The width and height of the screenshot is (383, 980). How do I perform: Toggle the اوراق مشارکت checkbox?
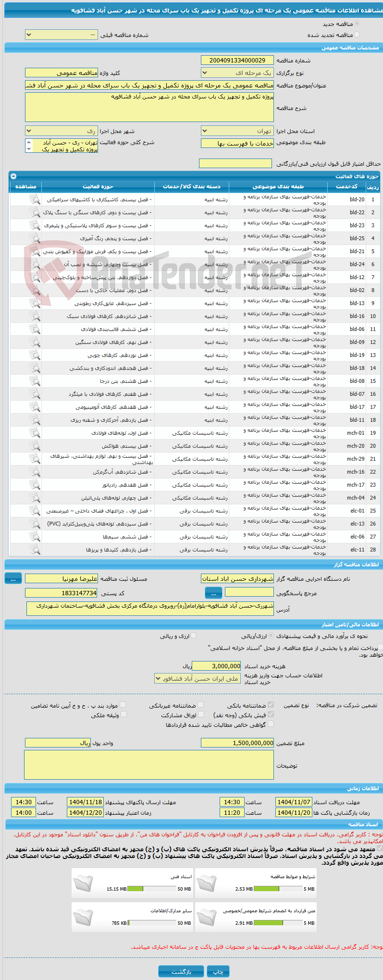pyautogui.click(x=201, y=714)
